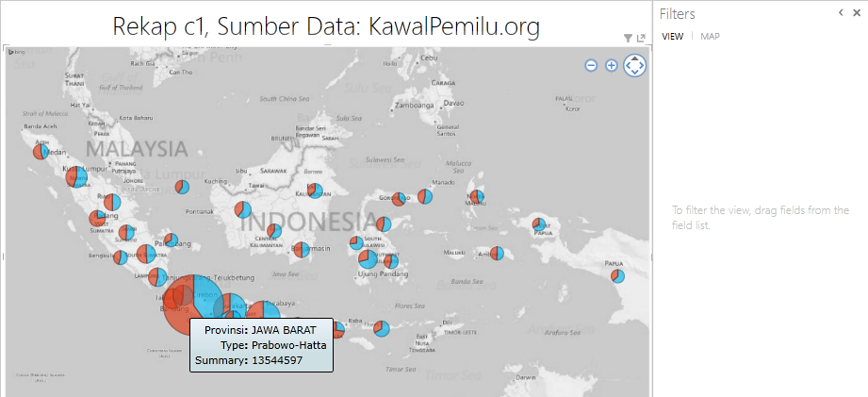Close the Filters pane
This screenshot has height=397, width=868.
point(856,13)
